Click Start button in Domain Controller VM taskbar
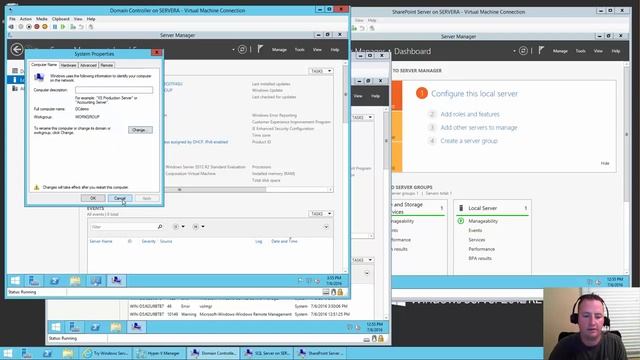This screenshot has height=360, width=640. click(x=15, y=280)
